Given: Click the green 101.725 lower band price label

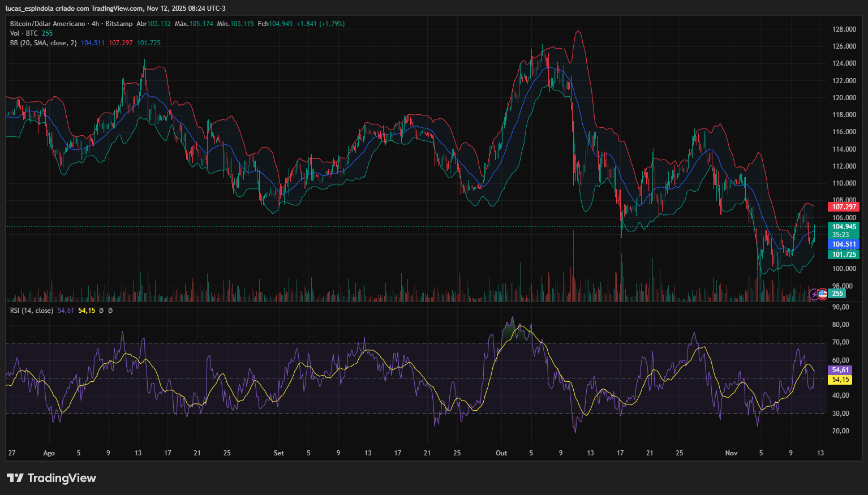Looking at the screenshot, I should 844,255.
